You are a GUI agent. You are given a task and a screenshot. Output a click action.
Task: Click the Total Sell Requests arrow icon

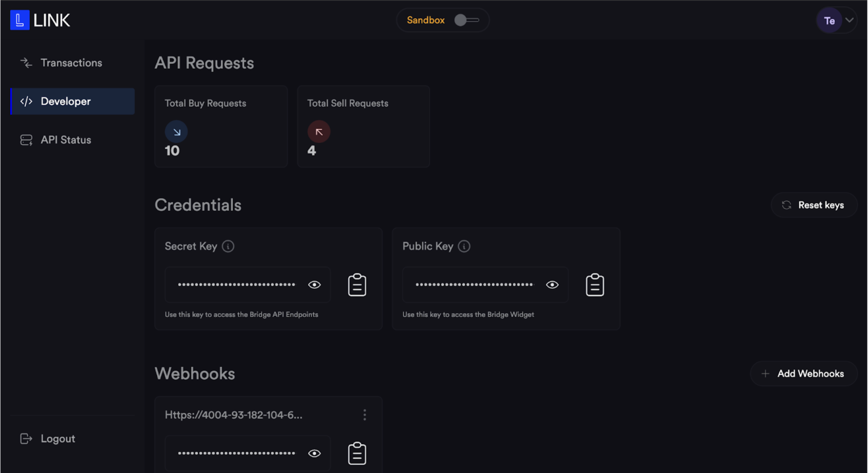pos(319,132)
